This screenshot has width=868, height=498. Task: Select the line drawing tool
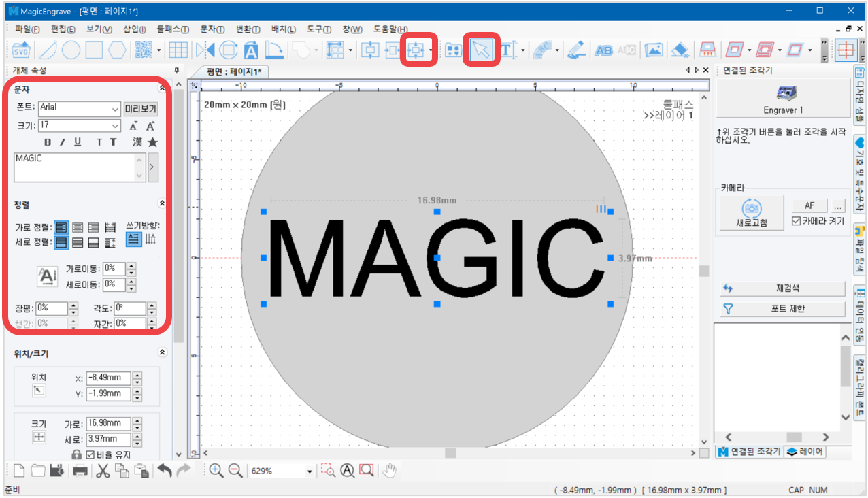pyautogui.click(x=48, y=50)
